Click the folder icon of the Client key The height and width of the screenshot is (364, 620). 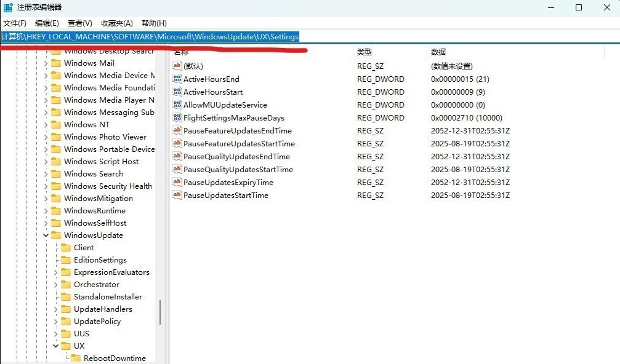click(x=65, y=247)
